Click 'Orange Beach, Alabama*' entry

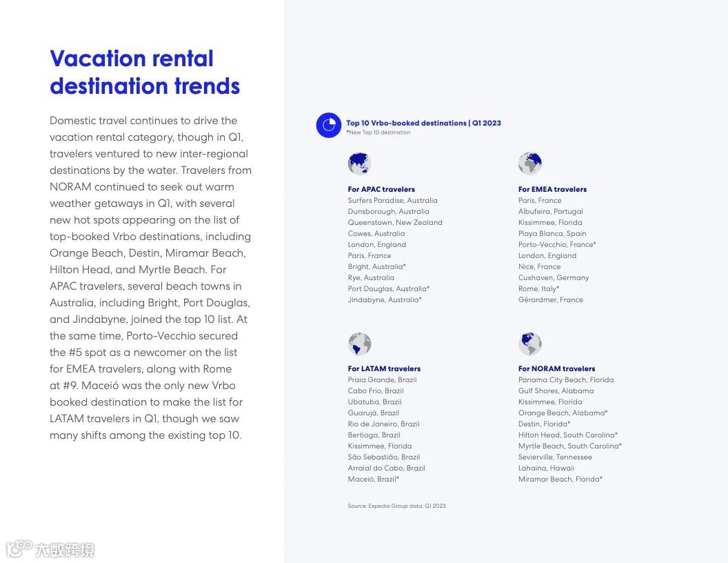563,413
